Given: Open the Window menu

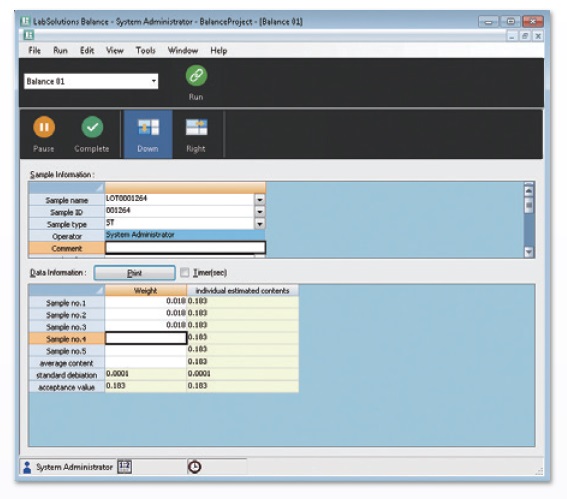Looking at the screenshot, I should coord(183,50).
